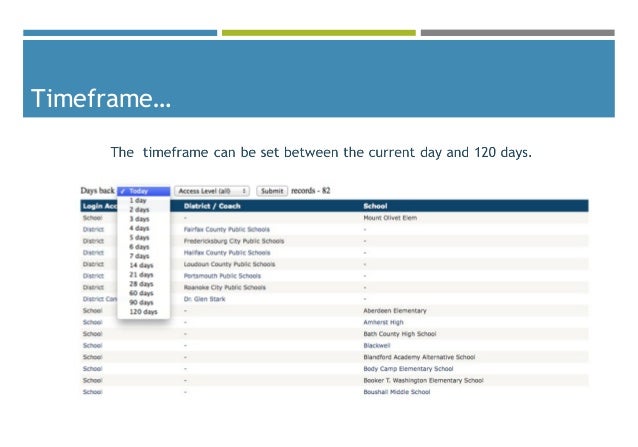Open Portsmouth Public Schools link

click(x=222, y=276)
